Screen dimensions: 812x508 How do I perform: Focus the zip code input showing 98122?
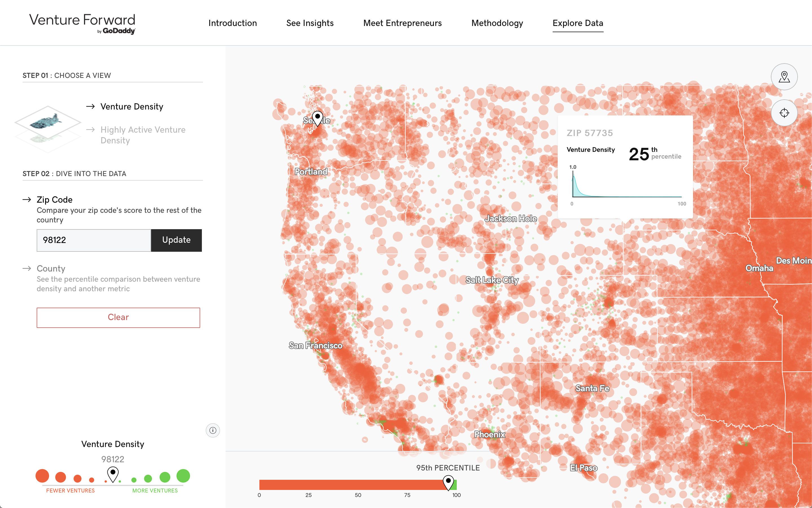pos(94,240)
